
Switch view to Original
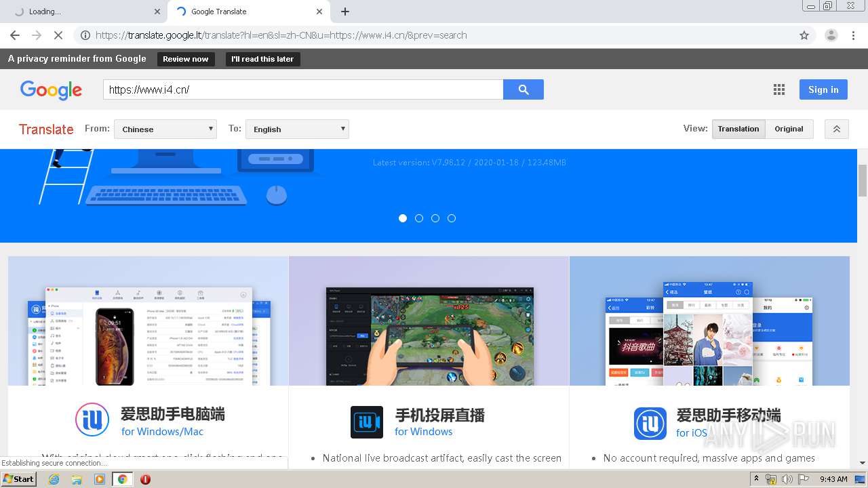point(789,129)
